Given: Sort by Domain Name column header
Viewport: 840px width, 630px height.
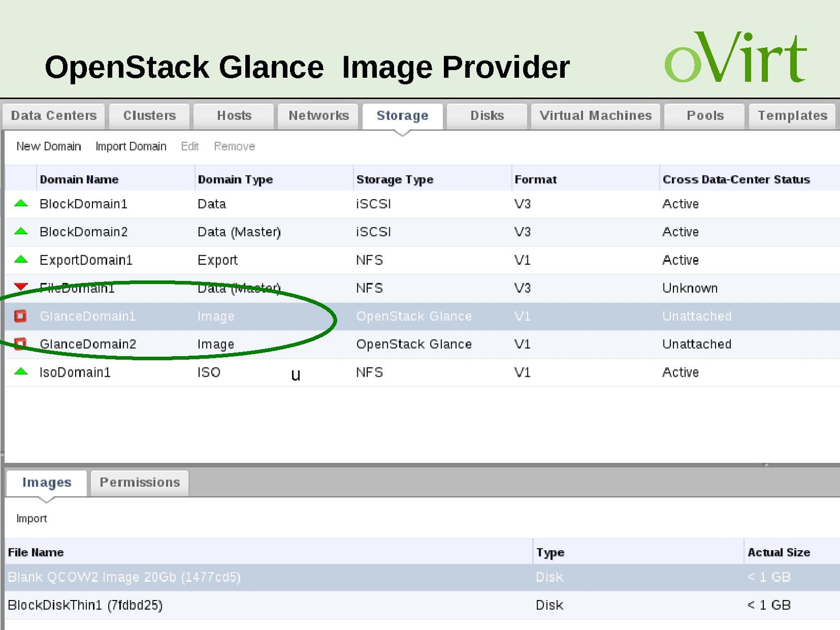Looking at the screenshot, I should 79,179.
